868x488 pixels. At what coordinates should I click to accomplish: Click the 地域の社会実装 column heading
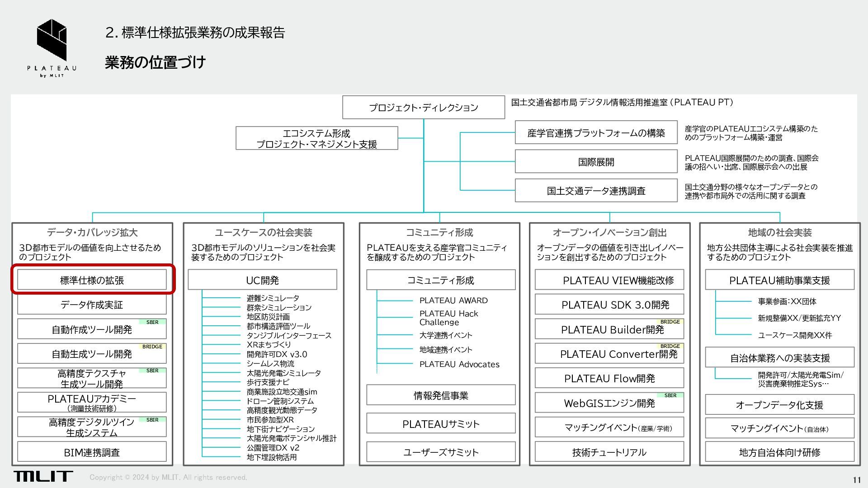(779, 232)
